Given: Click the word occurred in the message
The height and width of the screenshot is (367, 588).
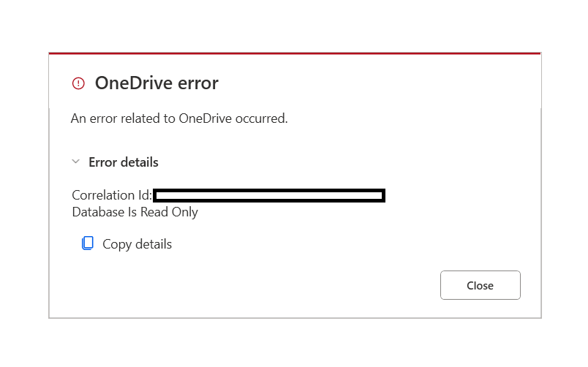Looking at the screenshot, I should pos(261,118).
